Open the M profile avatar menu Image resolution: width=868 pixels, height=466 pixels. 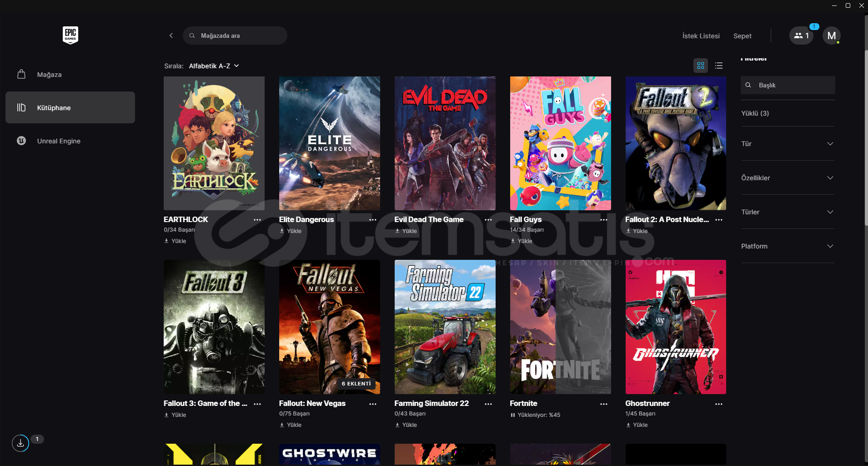coord(831,35)
